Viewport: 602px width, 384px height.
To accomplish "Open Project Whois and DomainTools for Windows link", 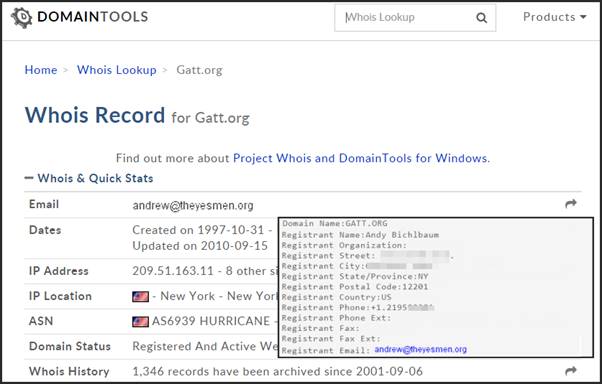I will point(361,158).
